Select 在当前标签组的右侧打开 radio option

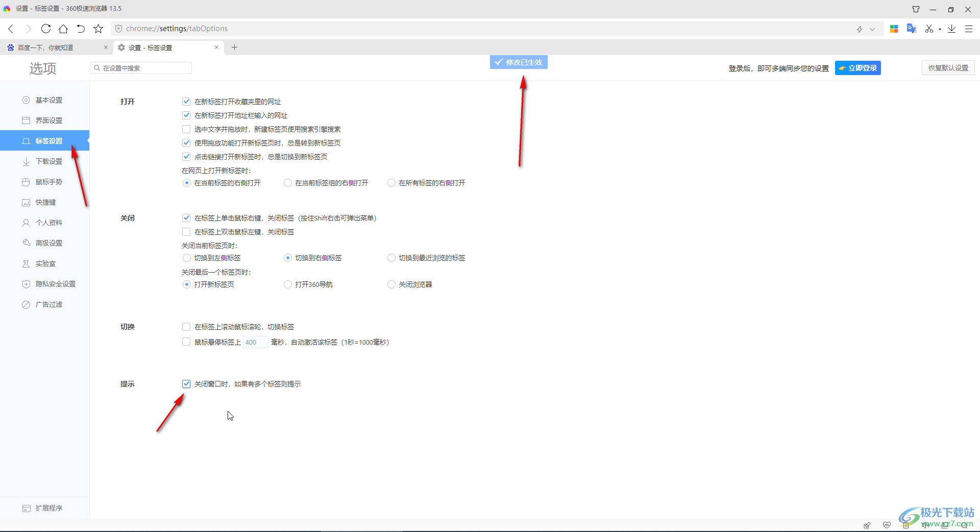pos(288,183)
